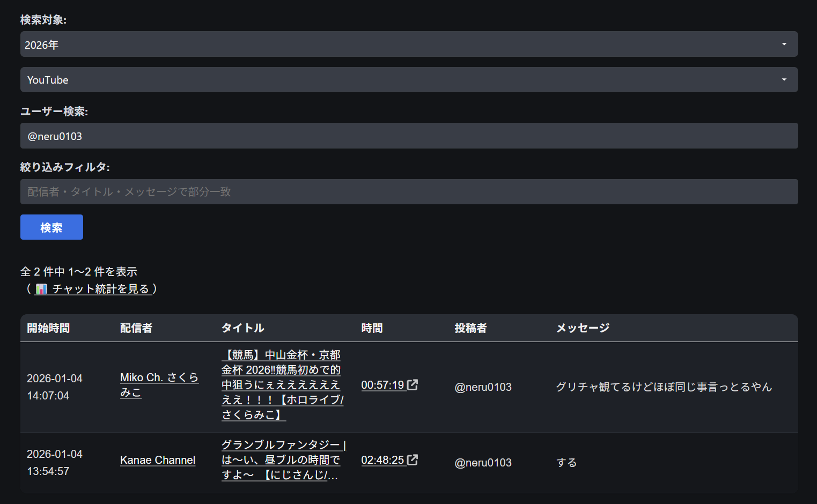Open Kanae Channel streamer link
The height and width of the screenshot is (504, 817).
tap(157, 460)
